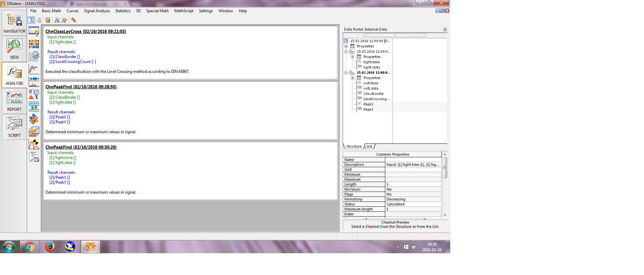Screen dimensions: 644x275
Task: Open the MathScript menu
Action: click(184, 11)
